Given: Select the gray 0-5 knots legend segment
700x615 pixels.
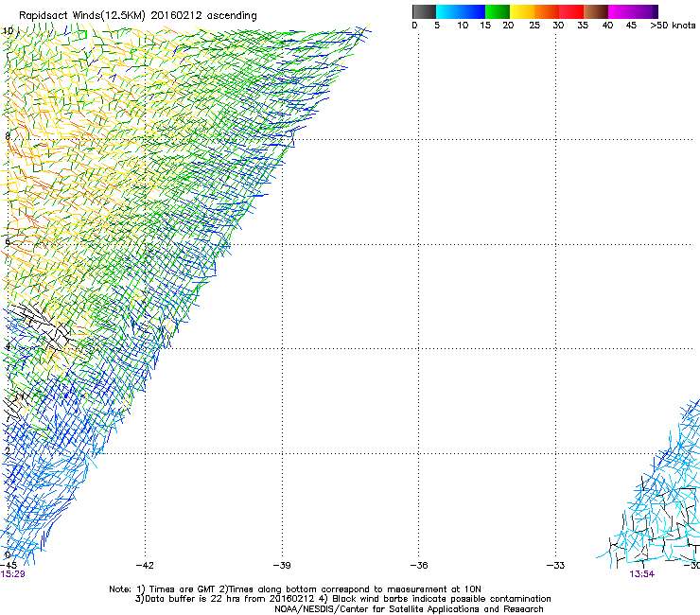Looking at the screenshot, I should 424,11.
